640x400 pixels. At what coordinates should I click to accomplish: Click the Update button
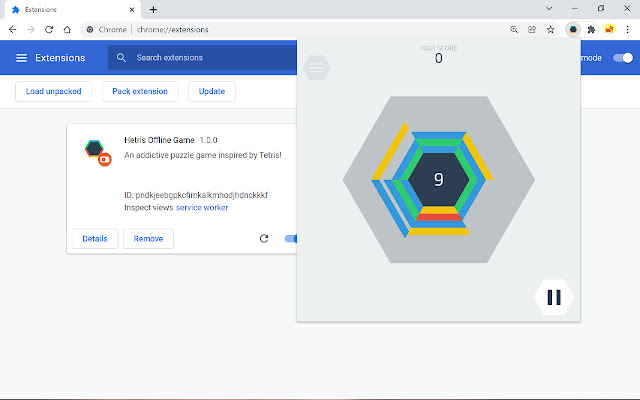(212, 91)
